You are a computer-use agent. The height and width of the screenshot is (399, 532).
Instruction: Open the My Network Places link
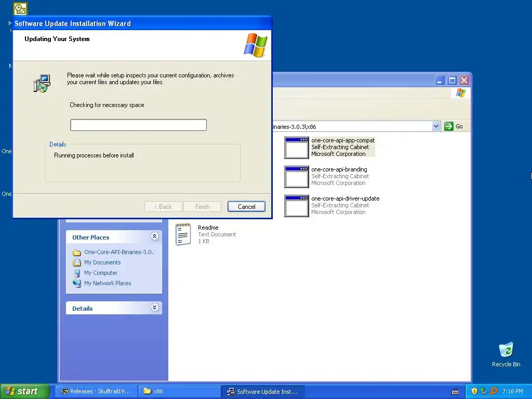point(108,283)
